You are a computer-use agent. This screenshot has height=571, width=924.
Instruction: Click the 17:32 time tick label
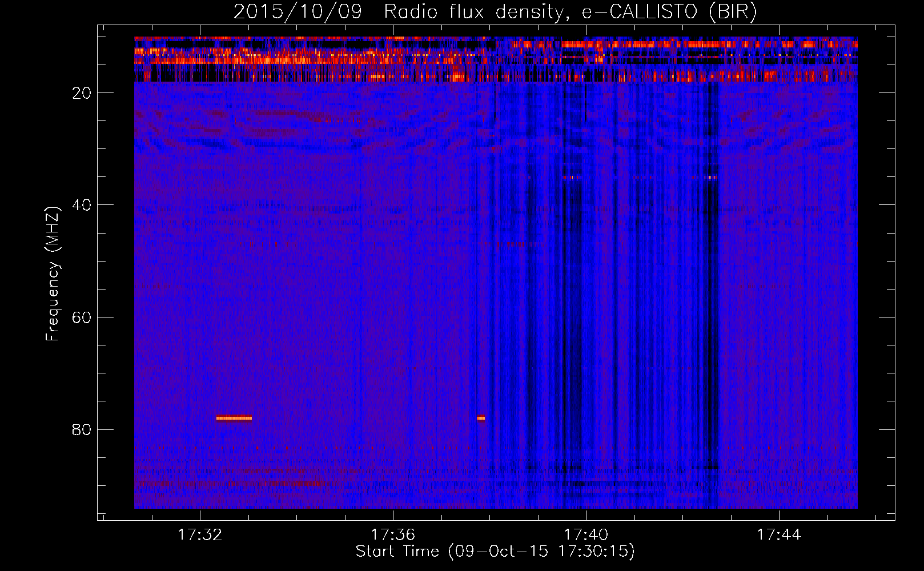199,535
